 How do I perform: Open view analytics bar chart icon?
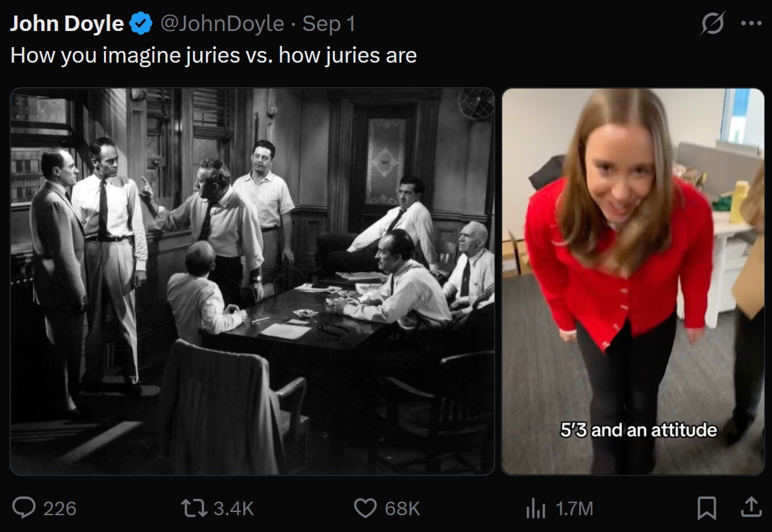(536, 508)
